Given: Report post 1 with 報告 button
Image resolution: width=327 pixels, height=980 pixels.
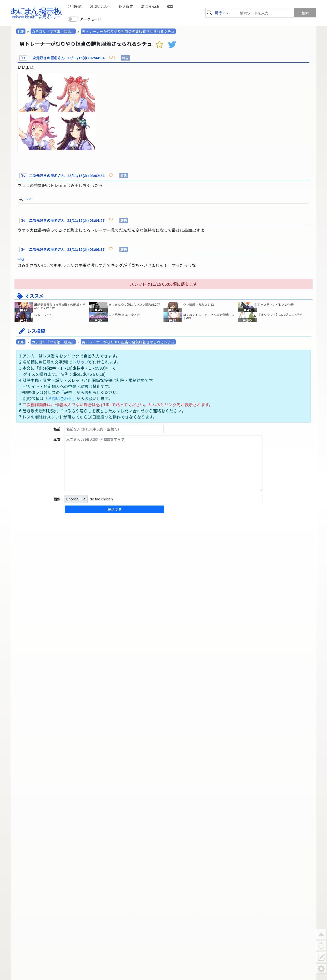Looking at the screenshot, I should pos(125,58).
